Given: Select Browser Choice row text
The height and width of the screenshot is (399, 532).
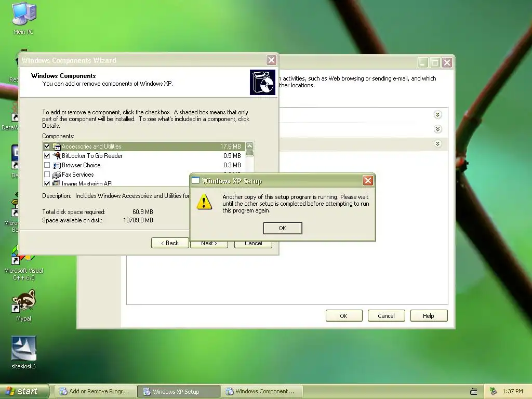Looking at the screenshot, I should click(x=81, y=165).
